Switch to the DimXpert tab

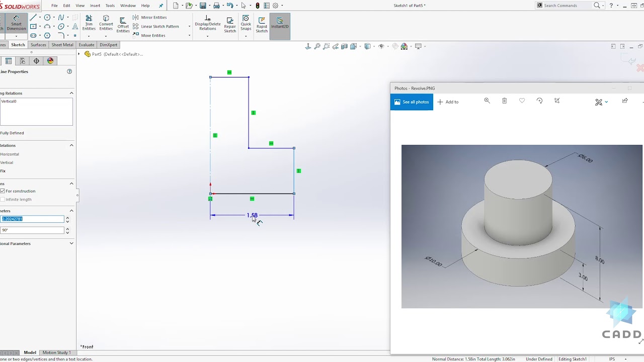point(109,45)
